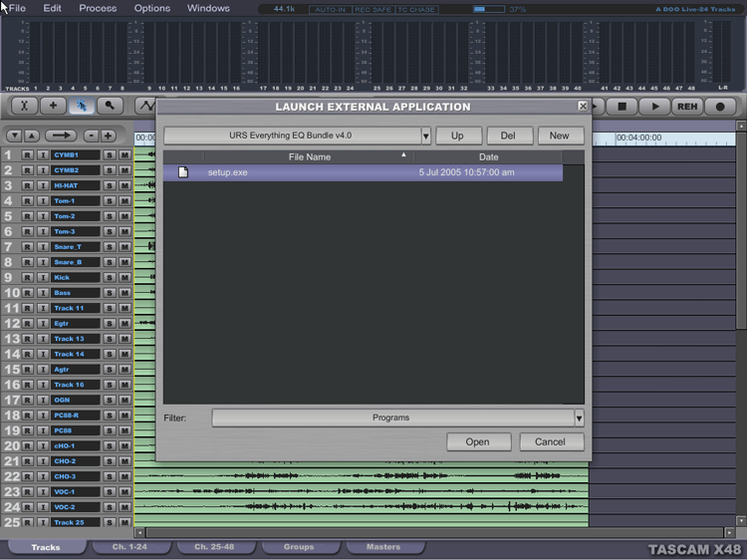Solo the Kick track
The image size is (747, 560).
(110, 277)
